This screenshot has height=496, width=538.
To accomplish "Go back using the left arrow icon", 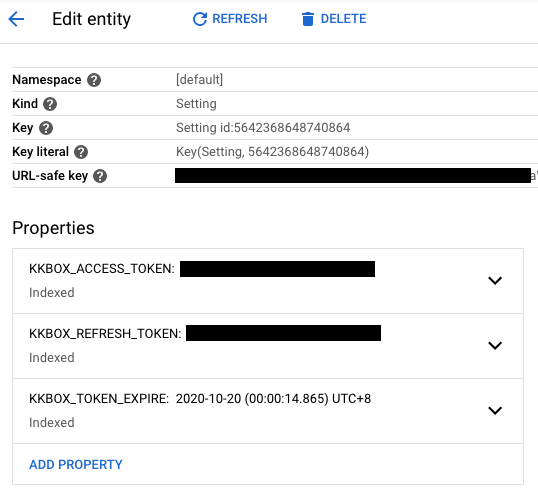I will (x=16, y=19).
